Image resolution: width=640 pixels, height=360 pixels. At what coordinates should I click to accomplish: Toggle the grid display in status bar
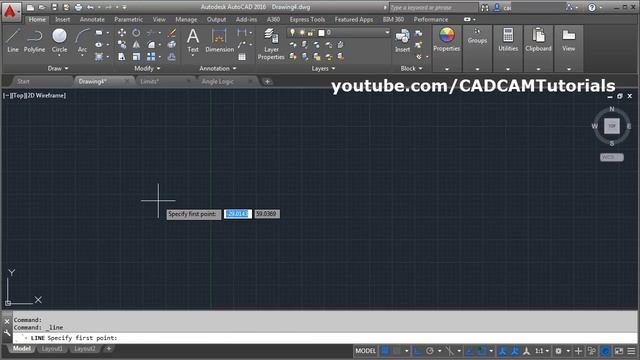(x=385, y=351)
